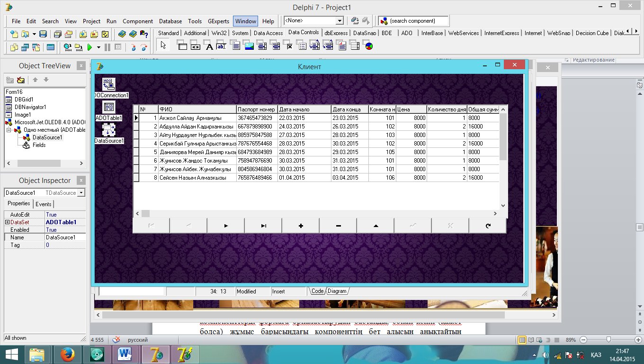Viewport: 644px width, 364px height.
Task: Pick the DBMemo component from palette
Action: [x=235, y=45]
